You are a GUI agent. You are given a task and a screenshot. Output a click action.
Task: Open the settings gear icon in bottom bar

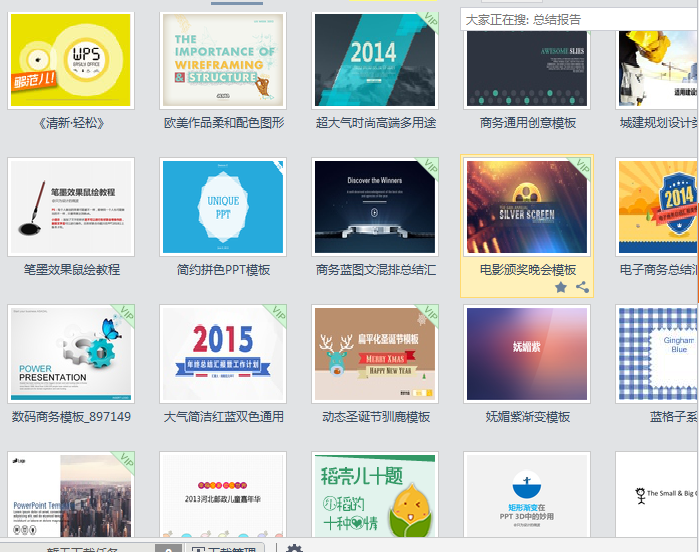[x=294, y=549]
